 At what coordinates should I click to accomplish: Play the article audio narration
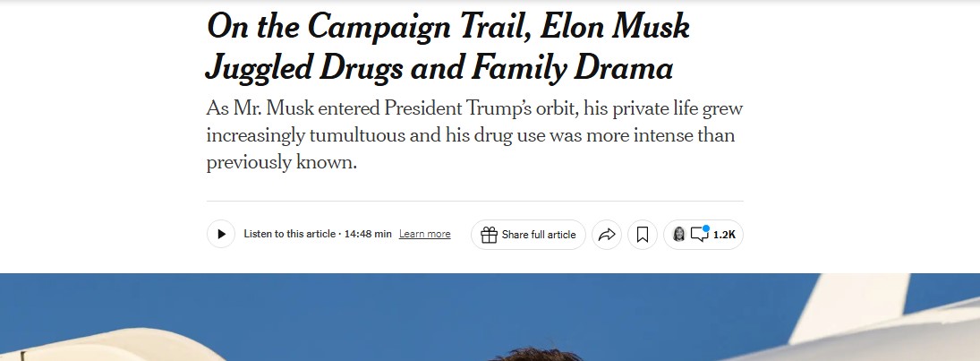221,235
